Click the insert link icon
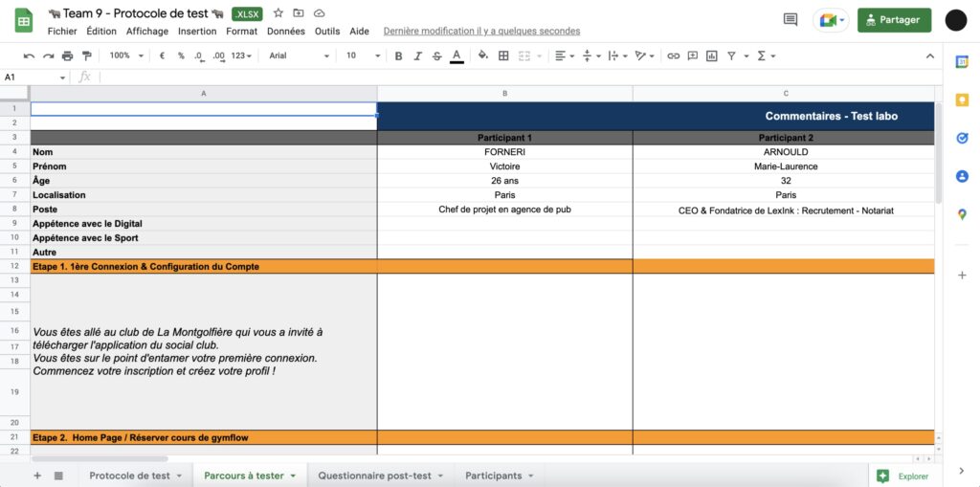This screenshot has height=487, width=980. pos(673,55)
